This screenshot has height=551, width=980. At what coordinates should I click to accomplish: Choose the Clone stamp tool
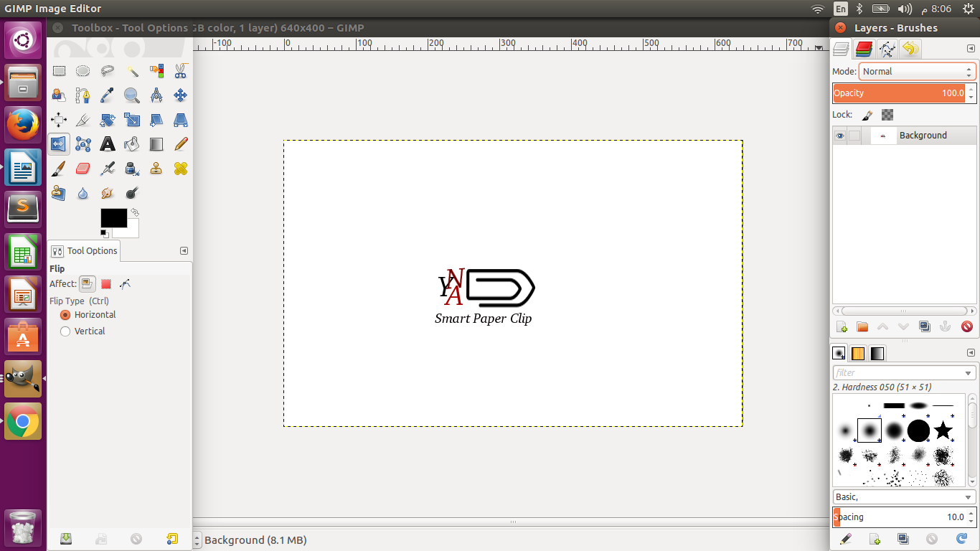click(x=156, y=169)
